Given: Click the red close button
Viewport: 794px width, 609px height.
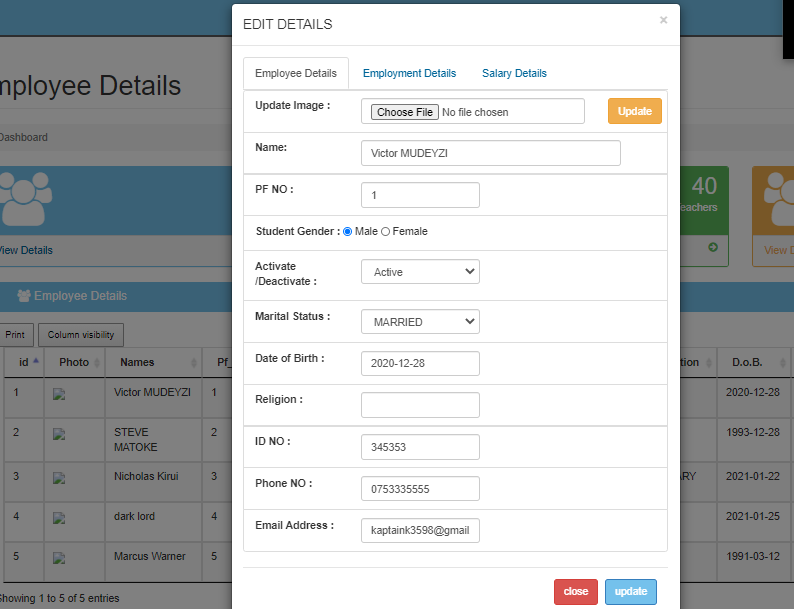Looking at the screenshot, I should click(575, 591).
